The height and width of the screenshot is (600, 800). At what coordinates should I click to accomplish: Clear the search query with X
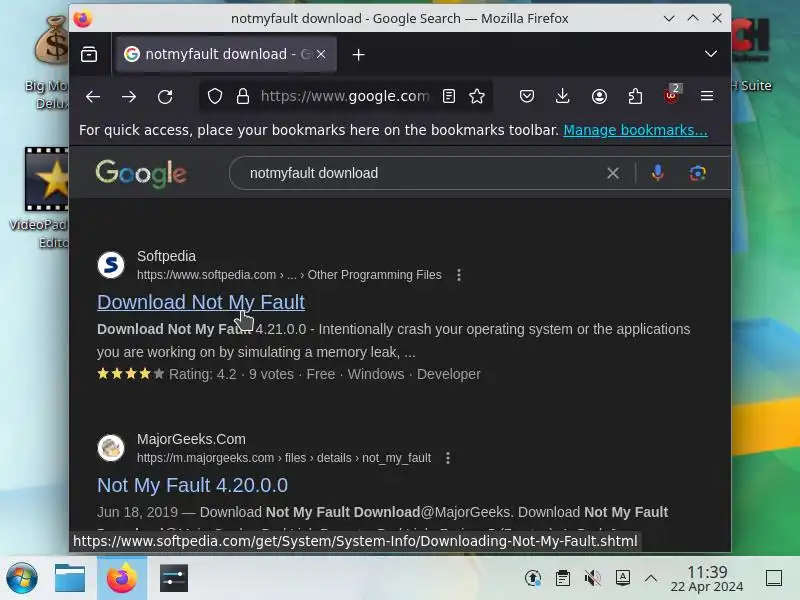(x=613, y=173)
